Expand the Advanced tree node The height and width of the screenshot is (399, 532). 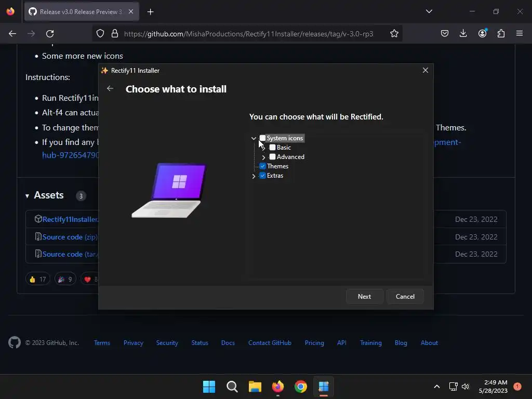[263, 157]
